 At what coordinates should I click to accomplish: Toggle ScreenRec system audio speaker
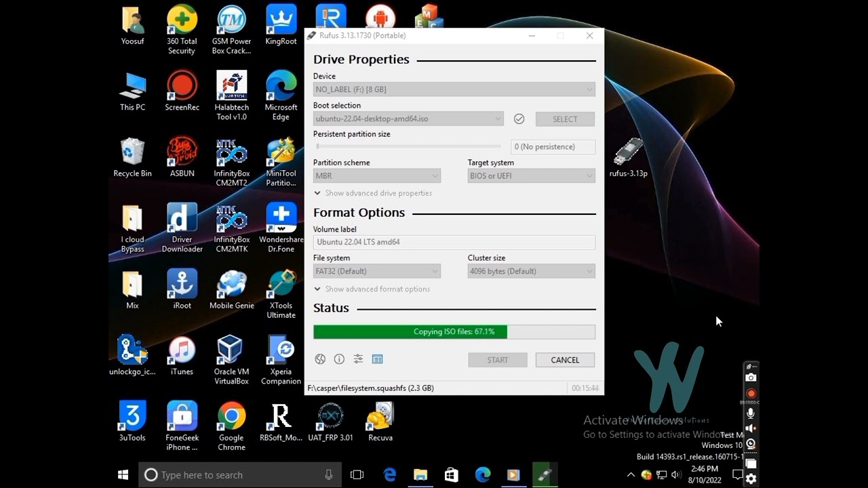(x=751, y=428)
